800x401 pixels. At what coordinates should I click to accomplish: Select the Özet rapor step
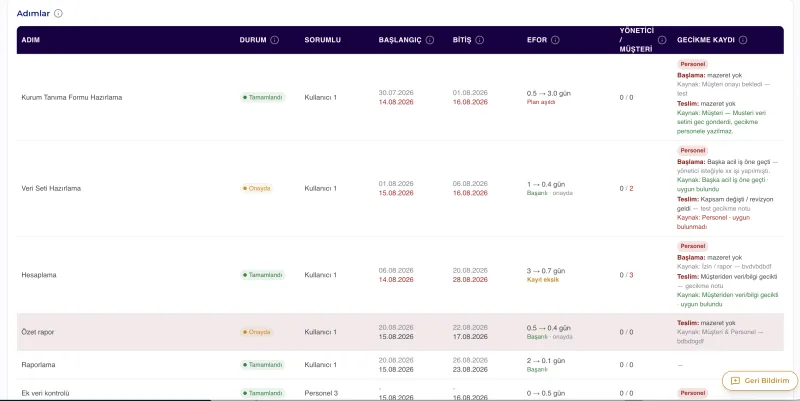coord(38,332)
